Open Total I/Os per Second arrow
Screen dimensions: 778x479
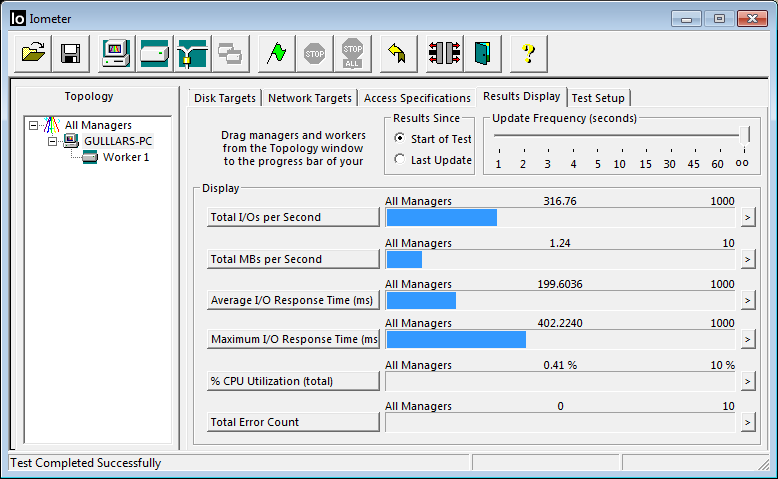pyautogui.click(x=748, y=217)
